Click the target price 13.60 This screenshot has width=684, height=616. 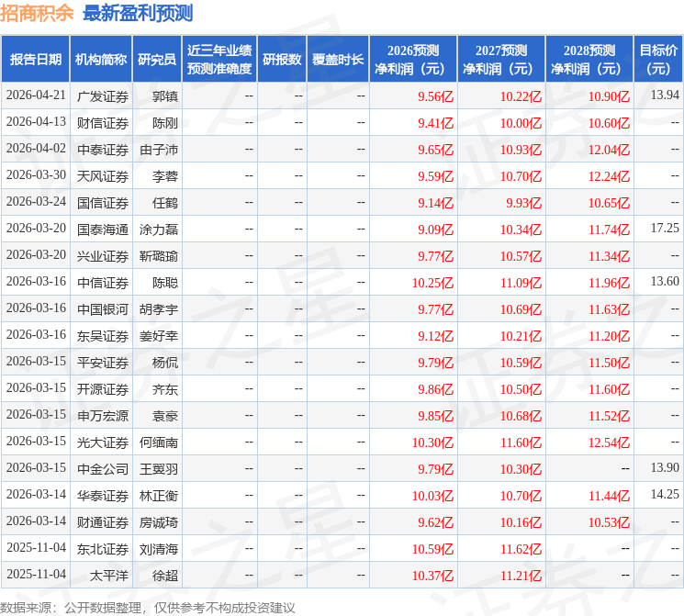(665, 281)
